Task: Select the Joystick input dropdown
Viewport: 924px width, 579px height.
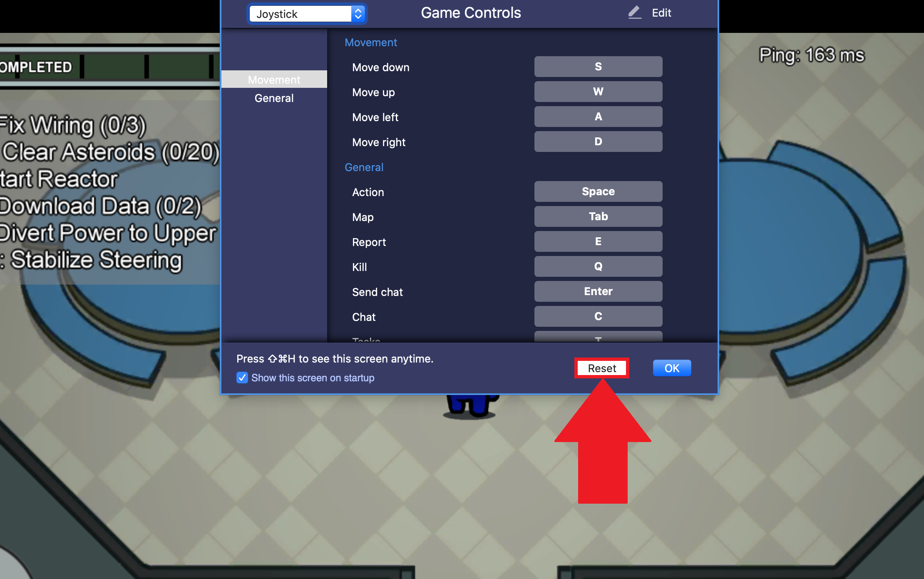Action: 308,12
